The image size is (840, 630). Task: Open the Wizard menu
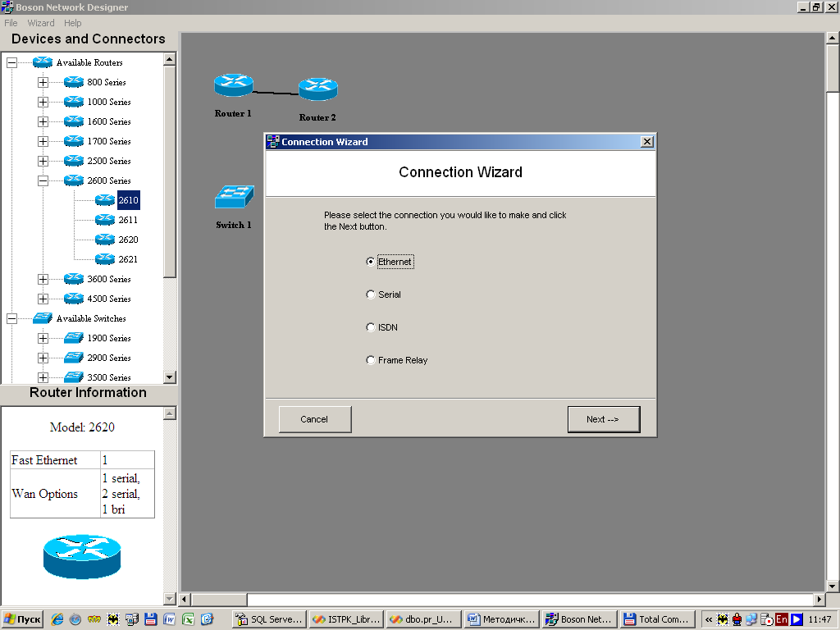click(x=41, y=23)
